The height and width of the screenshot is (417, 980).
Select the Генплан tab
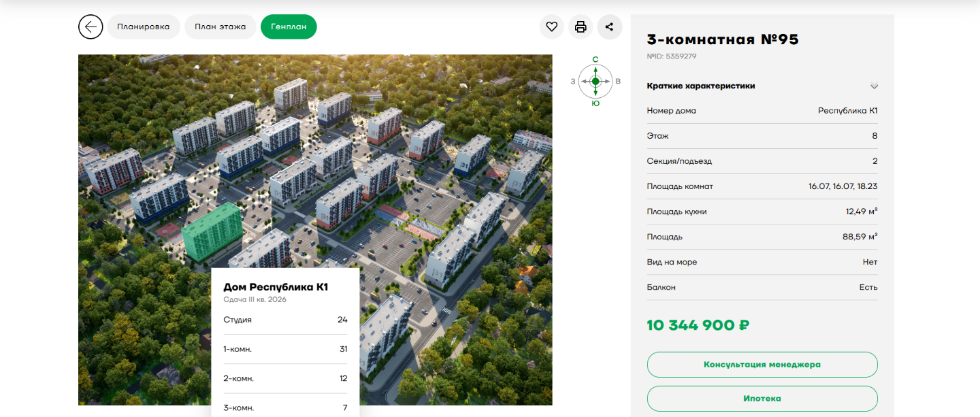coord(289,27)
